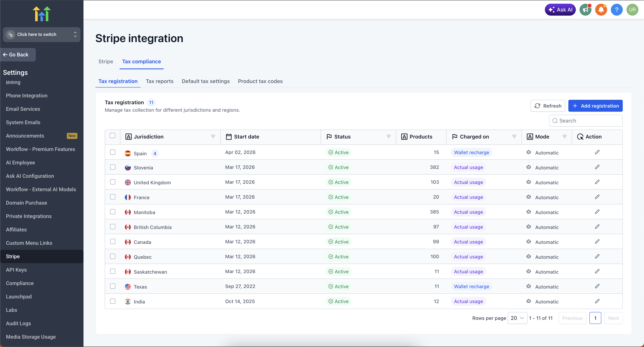This screenshot has height=347, width=644.
Task: Expand the workspace switcher at top left
Action: click(x=42, y=34)
